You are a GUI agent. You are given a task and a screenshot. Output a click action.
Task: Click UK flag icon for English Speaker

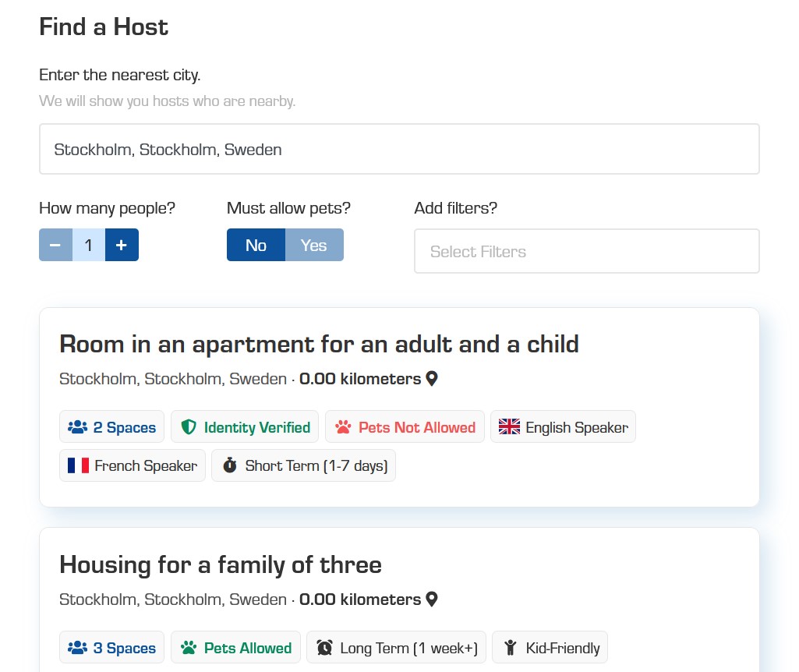[509, 427]
